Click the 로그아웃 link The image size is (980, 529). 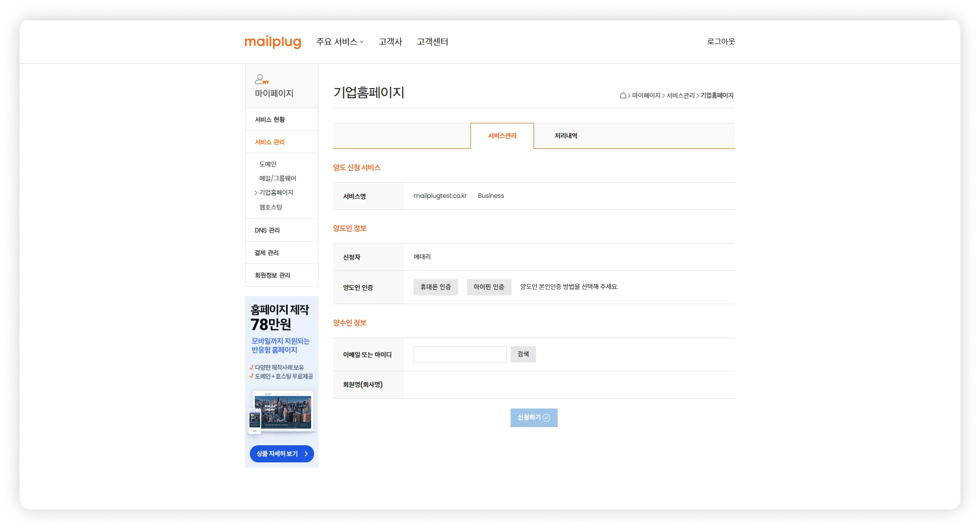(x=720, y=42)
